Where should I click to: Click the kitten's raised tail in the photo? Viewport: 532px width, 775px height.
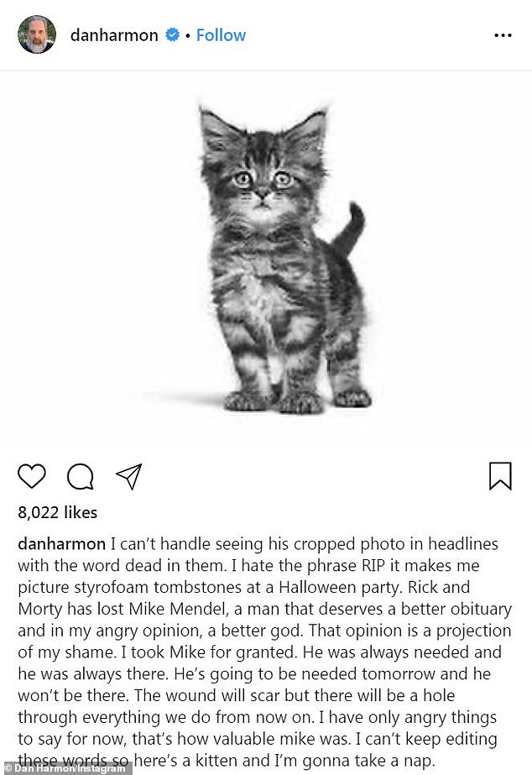pos(350,227)
